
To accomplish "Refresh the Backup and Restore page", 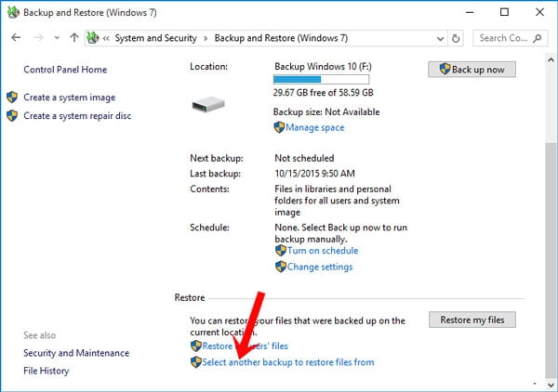I will pos(456,38).
